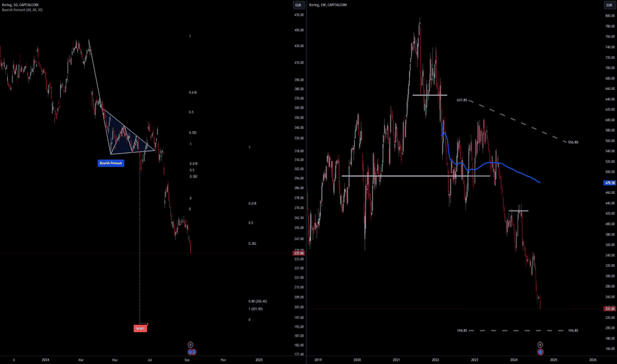This screenshot has width=617, height=364.
Task: Click '160.00' on the weekly price axis
Action: coord(610,349)
